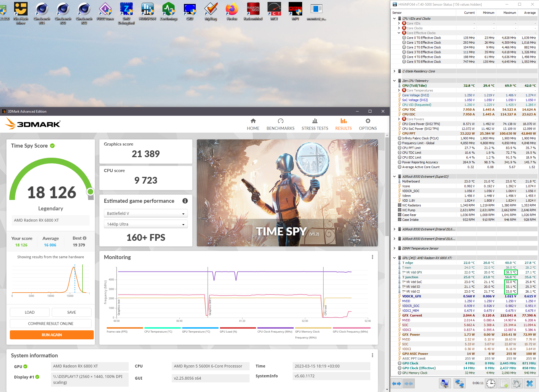Open the Monitoring panel three-dot menu
The height and width of the screenshot is (392, 539).
(x=372, y=257)
